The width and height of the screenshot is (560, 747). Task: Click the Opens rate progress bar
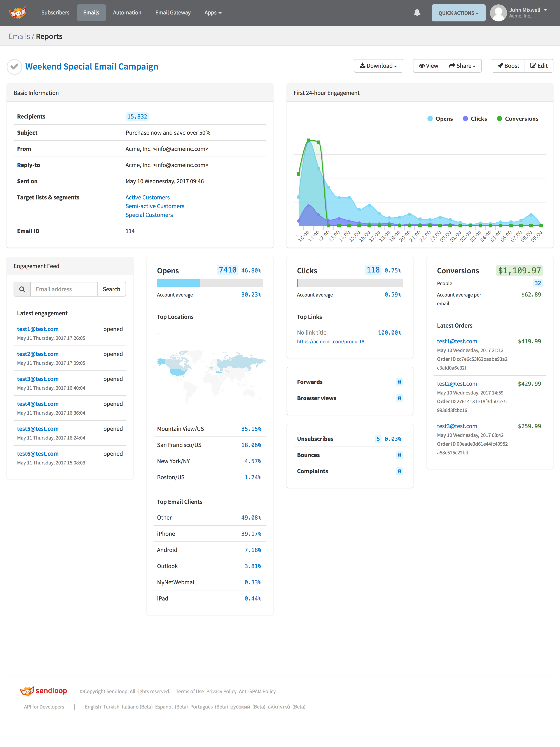click(210, 283)
